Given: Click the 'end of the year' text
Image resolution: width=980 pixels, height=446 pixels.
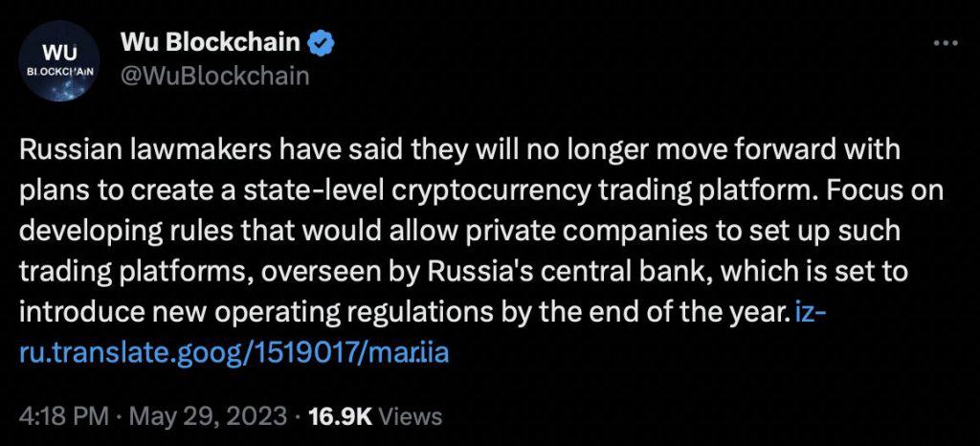Looking at the screenshot, I should (671, 312).
